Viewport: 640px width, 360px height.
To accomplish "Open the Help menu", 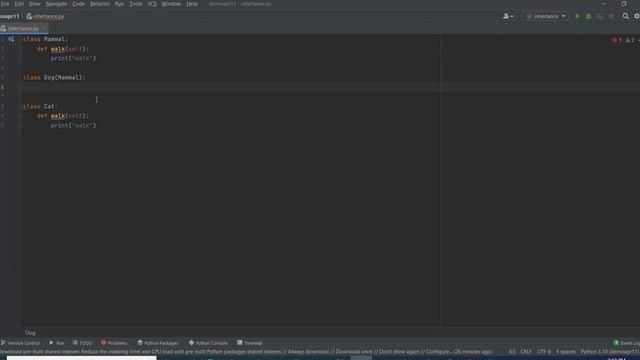I will [x=191, y=4].
